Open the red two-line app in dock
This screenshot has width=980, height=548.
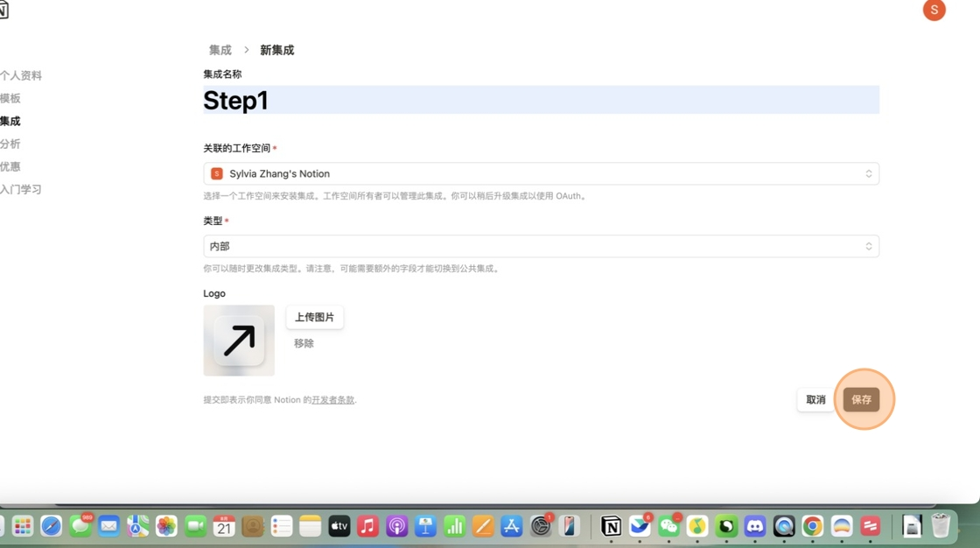(x=870, y=526)
